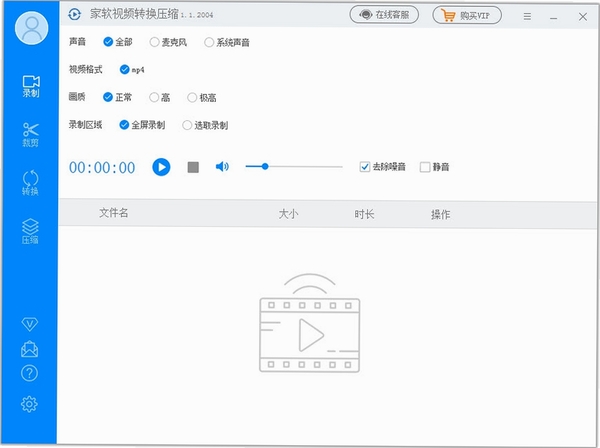The height and width of the screenshot is (448, 600).
Task: Enable the 静音 mute checkbox
Action: 435,167
